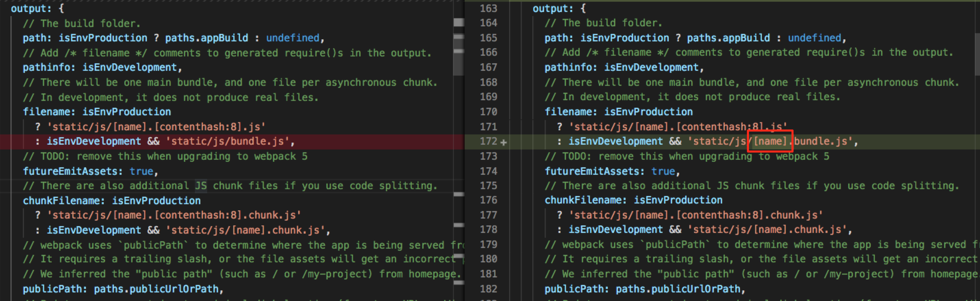Screen dimensions: 980x301
Task: Click 'true' value in the original pane
Action: [141, 171]
